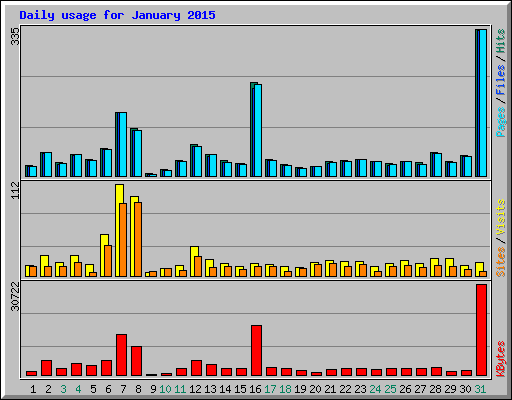512x400 pixels.
Task: Click day 22 on the x-axis
Action: click(x=345, y=389)
